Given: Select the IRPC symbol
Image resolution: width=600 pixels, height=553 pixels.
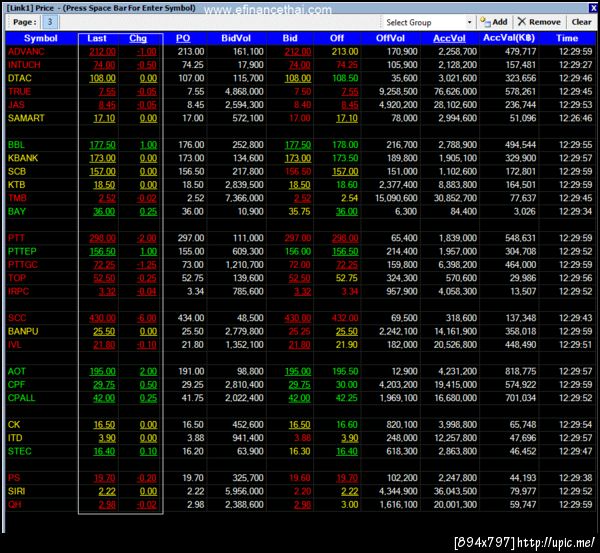Looking at the screenshot, I should tap(18, 291).
